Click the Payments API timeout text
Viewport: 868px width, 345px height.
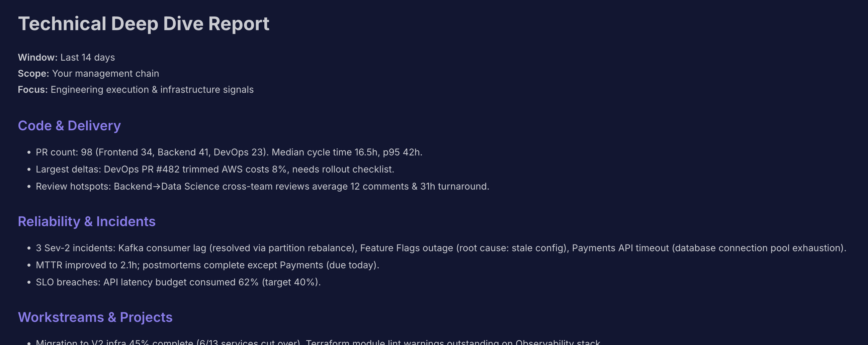pyautogui.click(x=620, y=248)
